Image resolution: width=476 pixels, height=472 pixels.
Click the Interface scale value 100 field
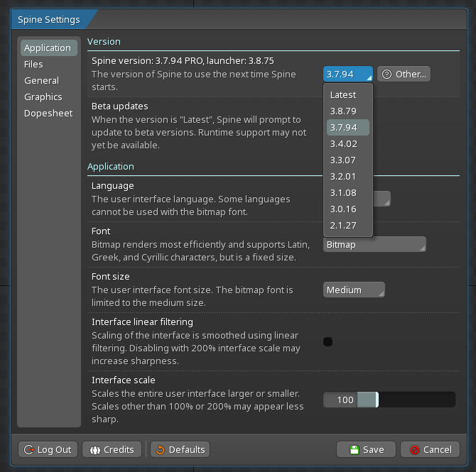340,400
